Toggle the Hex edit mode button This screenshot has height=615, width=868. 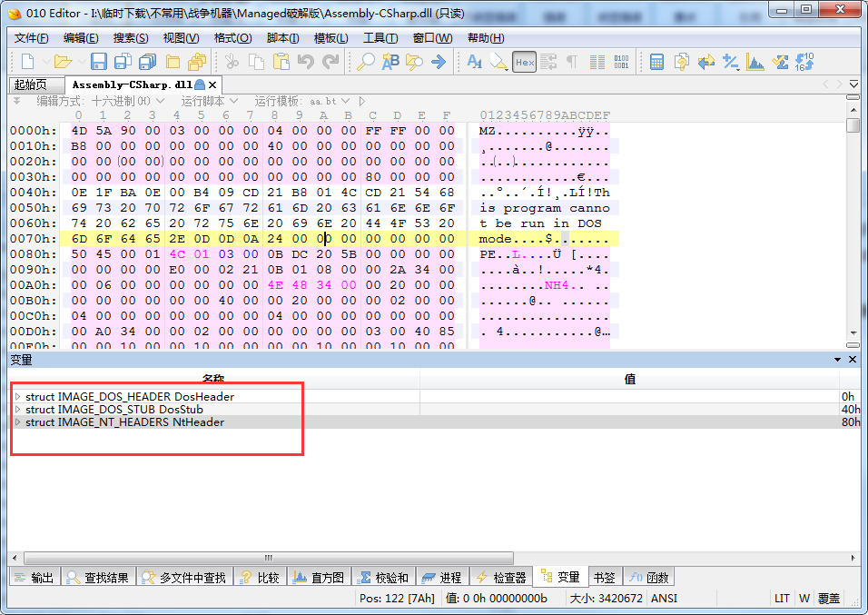click(x=524, y=62)
